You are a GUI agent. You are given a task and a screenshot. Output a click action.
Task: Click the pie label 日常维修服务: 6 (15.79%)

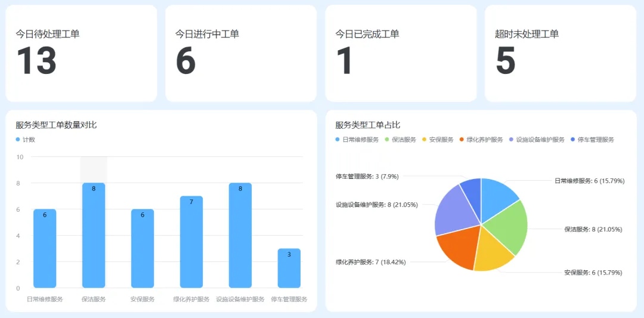pos(589,181)
